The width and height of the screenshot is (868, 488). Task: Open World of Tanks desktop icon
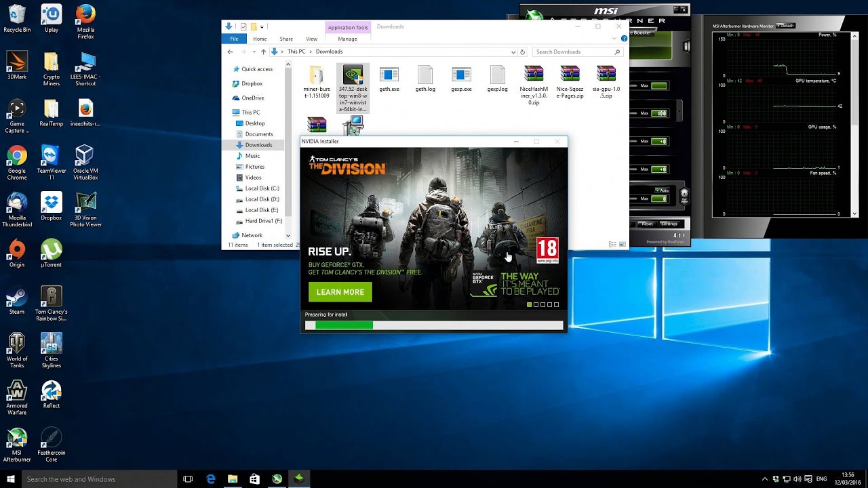[x=17, y=350]
